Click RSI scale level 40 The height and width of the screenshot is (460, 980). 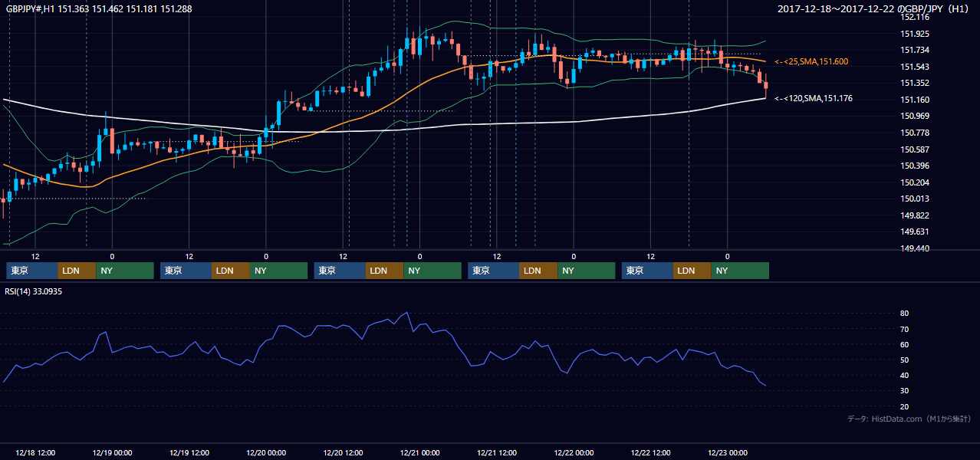(904, 375)
